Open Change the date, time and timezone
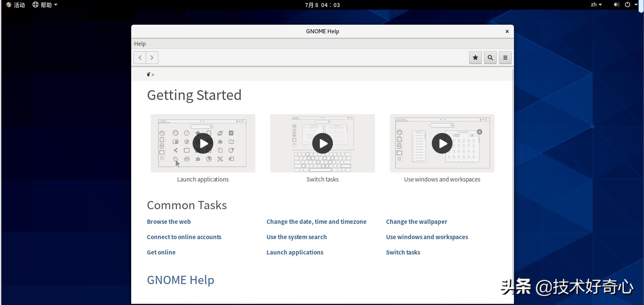Image resolution: width=644 pixels, height=305 pixels. [317, 222]
